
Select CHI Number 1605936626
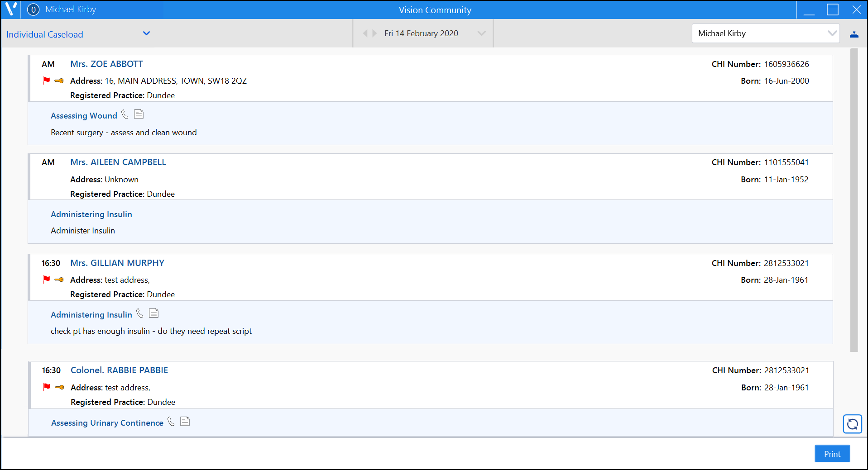tap(786, 64)
